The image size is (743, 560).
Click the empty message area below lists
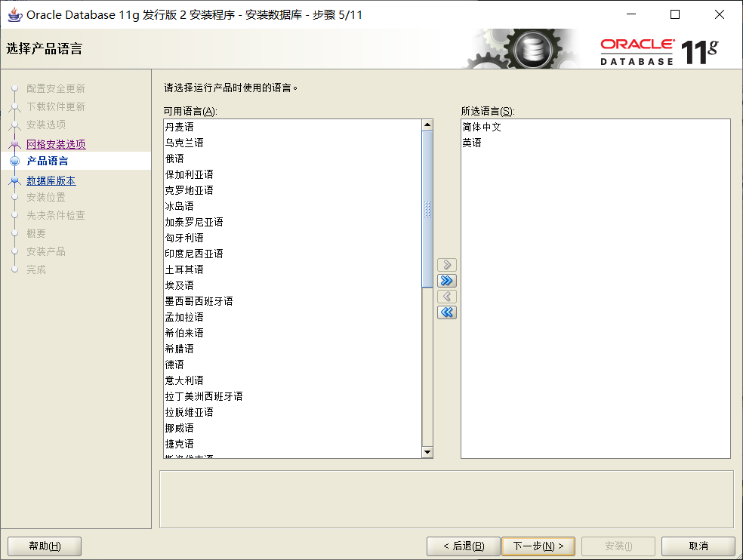click(446, 500)
